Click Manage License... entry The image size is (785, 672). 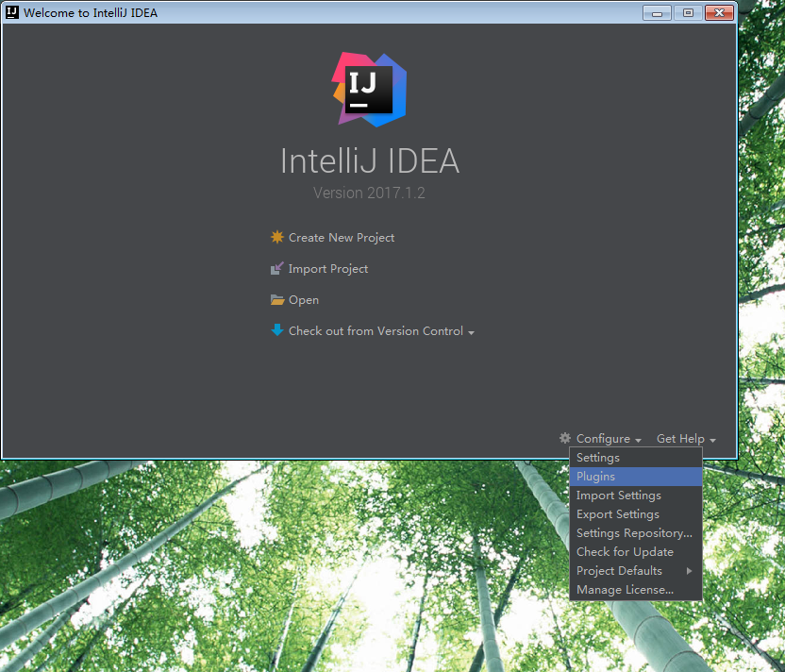coord(635,590)
